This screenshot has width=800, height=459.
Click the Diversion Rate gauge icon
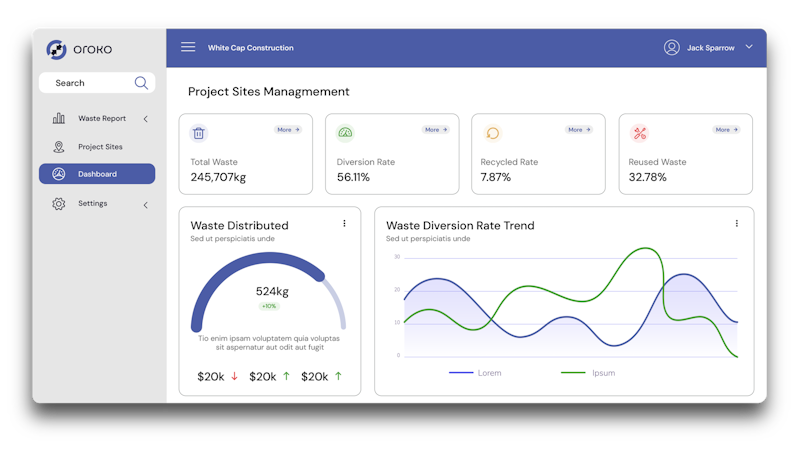pyautogui.click(x=345, y=133)
